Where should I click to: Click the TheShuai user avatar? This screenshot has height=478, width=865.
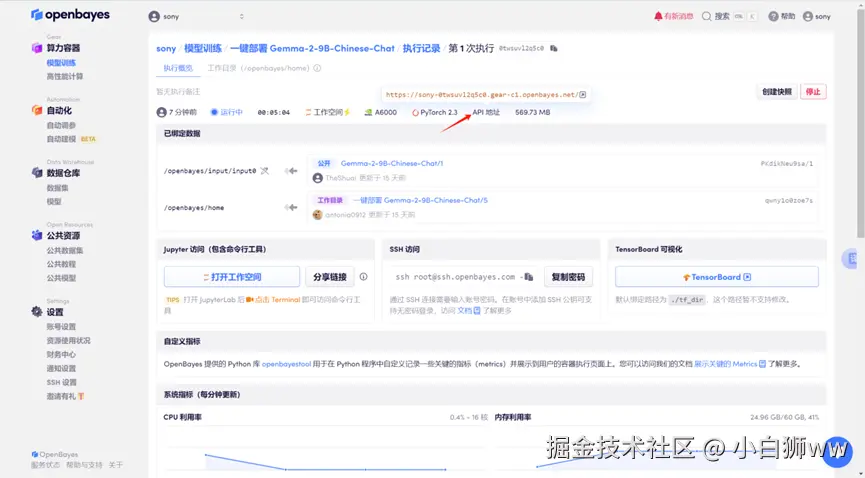coord(317,178)
